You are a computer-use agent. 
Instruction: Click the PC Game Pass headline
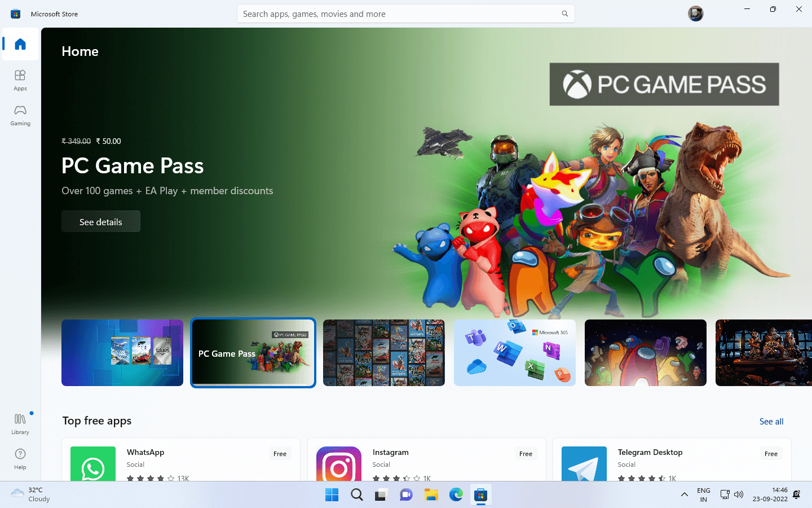click(133, 165)
